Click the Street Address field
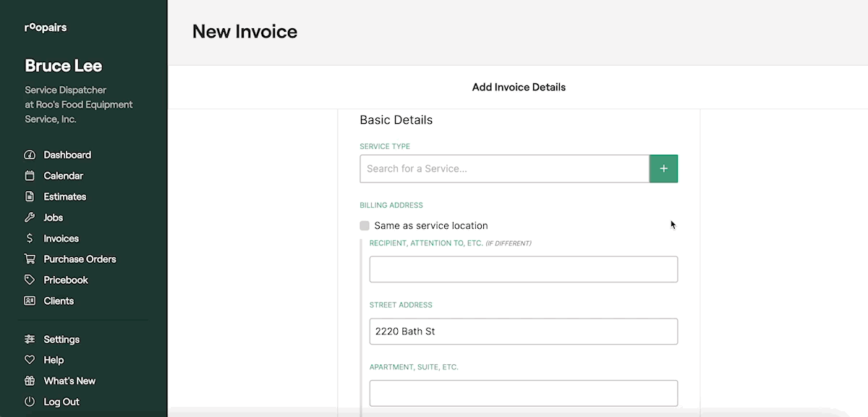868x417 pixels. coord(523,332)
